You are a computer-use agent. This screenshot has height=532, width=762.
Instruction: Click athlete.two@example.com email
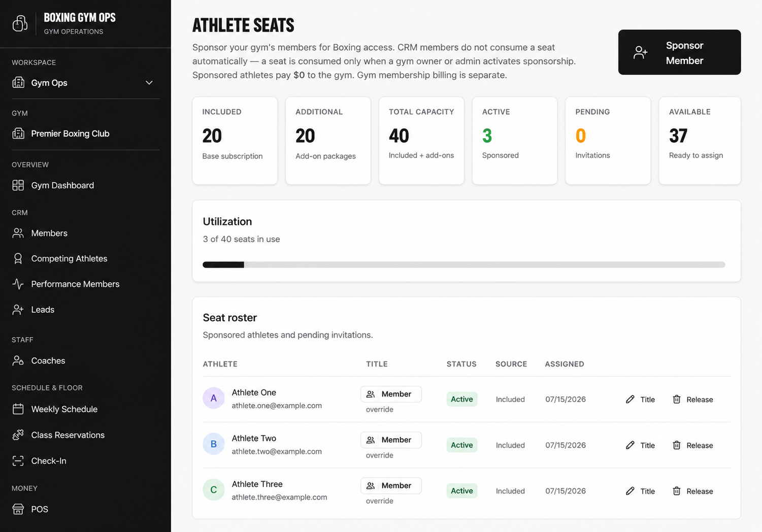pyautogui.click(x=277, y=451)
